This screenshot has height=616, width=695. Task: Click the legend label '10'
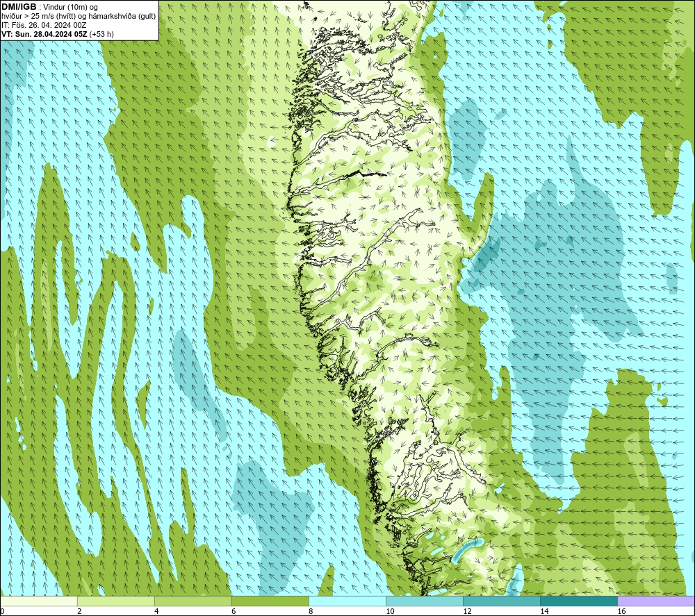click(390, 612)
